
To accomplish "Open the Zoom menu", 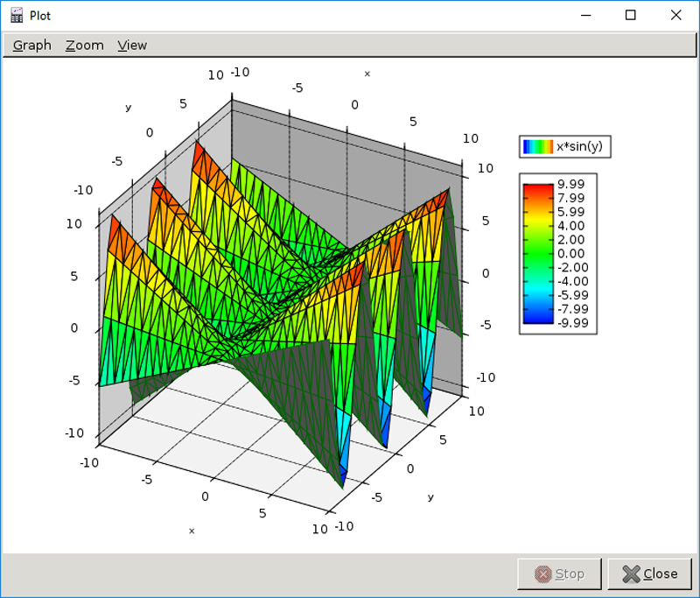I will click(84, 46).
